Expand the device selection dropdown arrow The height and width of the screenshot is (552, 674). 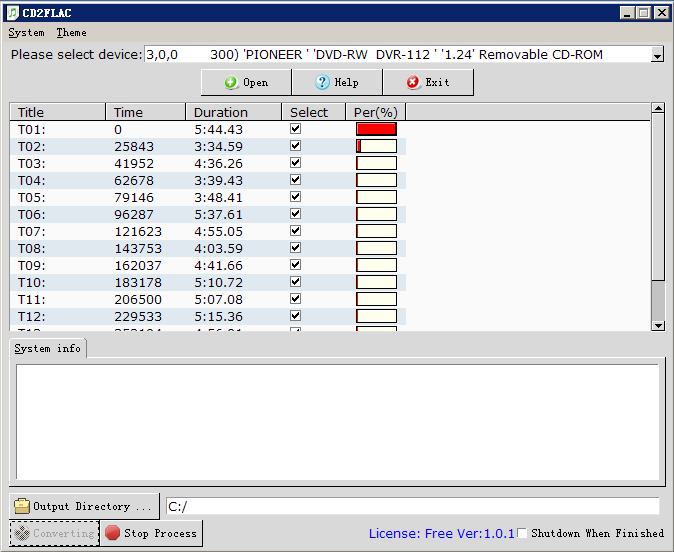[657, 55]
